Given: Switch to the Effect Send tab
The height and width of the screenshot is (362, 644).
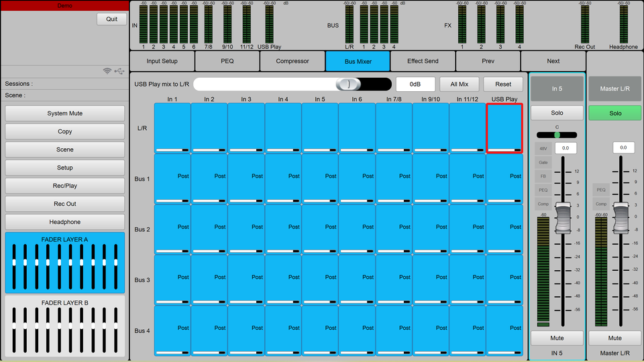Looking at the screenshot, I should 423,61.
